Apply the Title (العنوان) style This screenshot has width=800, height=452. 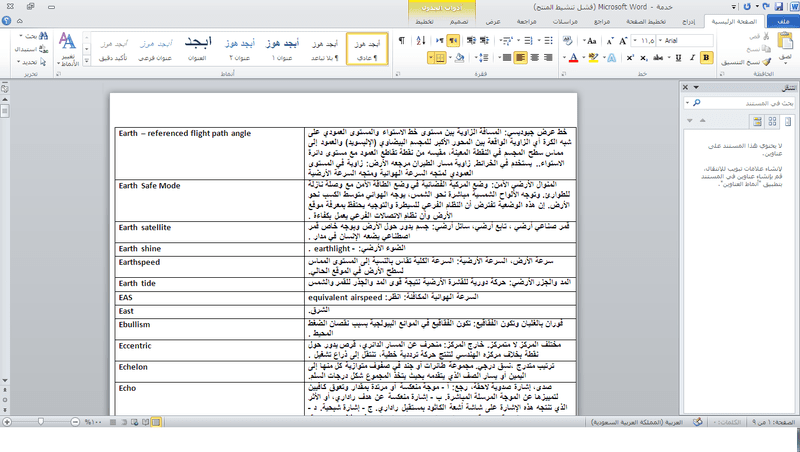(197, 49)
